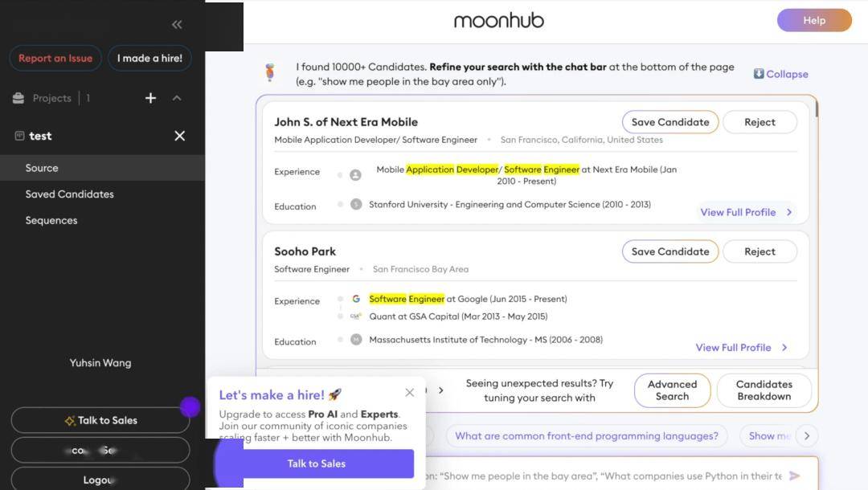868x490 pixels.
Task: Click the candidate list scrollbar
Action: click(x=816, y=109)
